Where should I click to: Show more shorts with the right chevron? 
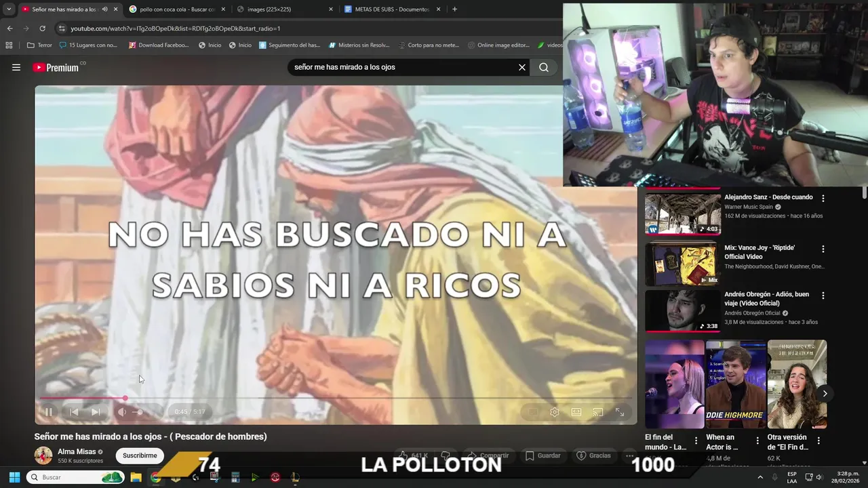point(825,393)
